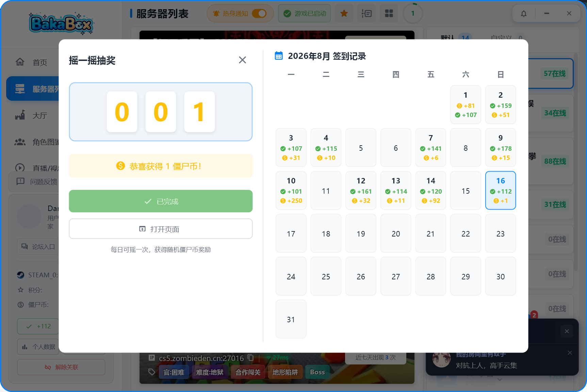Click the 31在线 server badge
Image resolution: width=587 pixels, height=392 pixels.
point(555,205)
